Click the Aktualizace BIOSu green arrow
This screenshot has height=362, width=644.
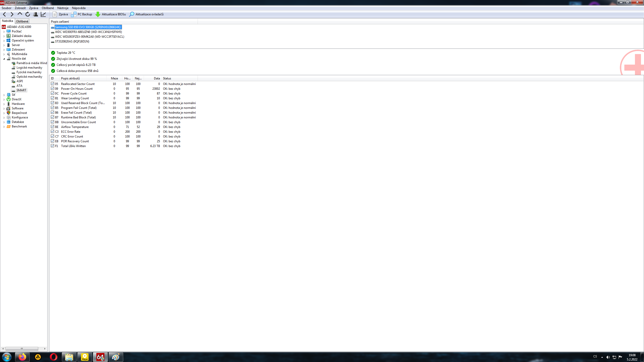point(98,14)
